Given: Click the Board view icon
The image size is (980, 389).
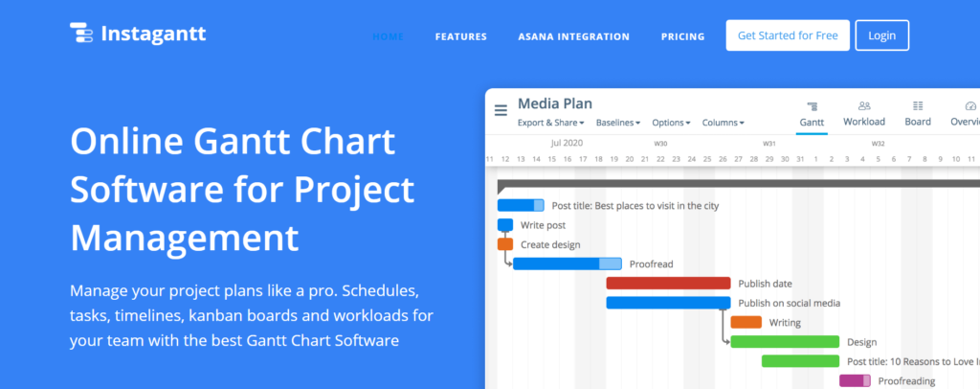Looking at the screenshot, I should pyautogui.click(x=918, y=106).
